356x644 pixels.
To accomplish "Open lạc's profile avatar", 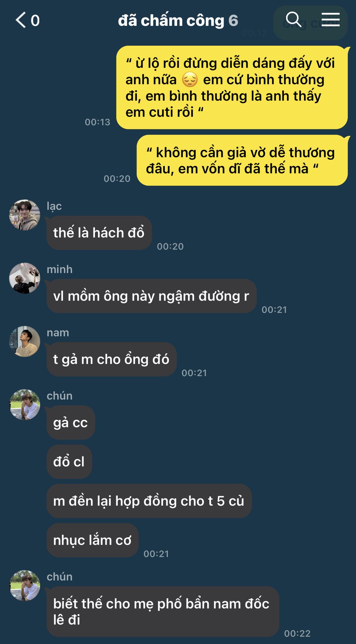I will point(24,215).
